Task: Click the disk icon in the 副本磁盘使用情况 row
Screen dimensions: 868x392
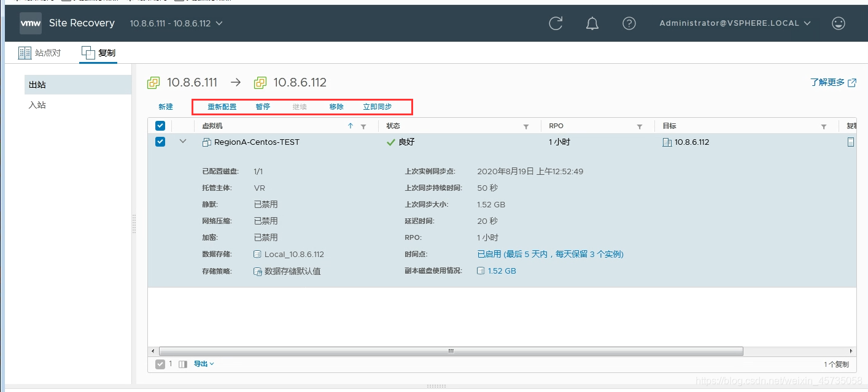Action: coord(481,271)
